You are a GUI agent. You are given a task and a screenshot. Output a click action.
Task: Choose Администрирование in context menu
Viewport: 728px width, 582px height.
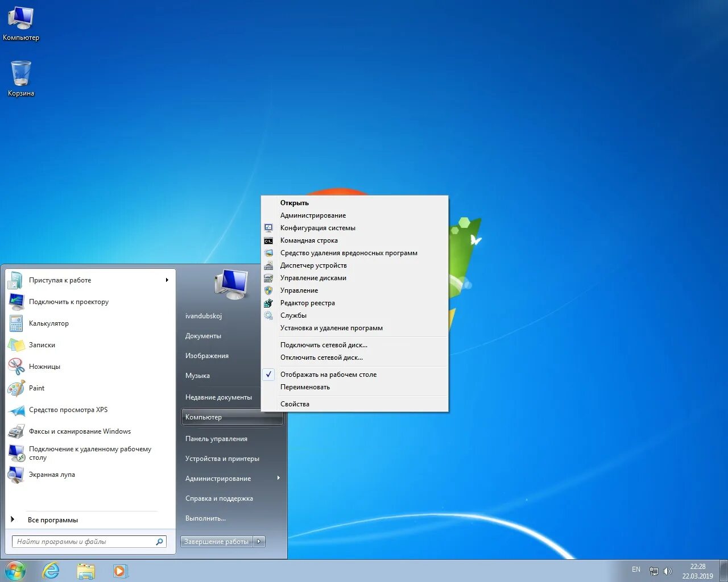(355, 215)
